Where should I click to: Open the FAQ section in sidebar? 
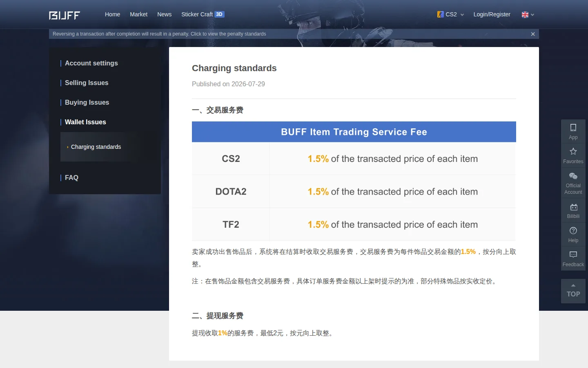coord(71,177)
